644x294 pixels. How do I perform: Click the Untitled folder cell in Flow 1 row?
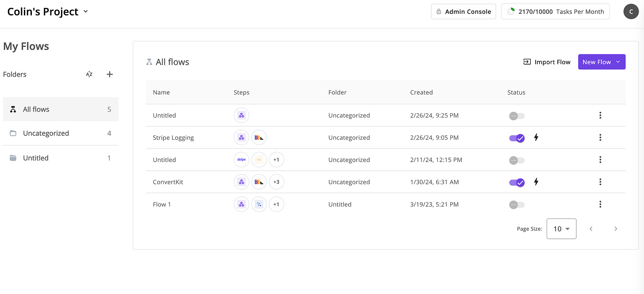point(340,204)
